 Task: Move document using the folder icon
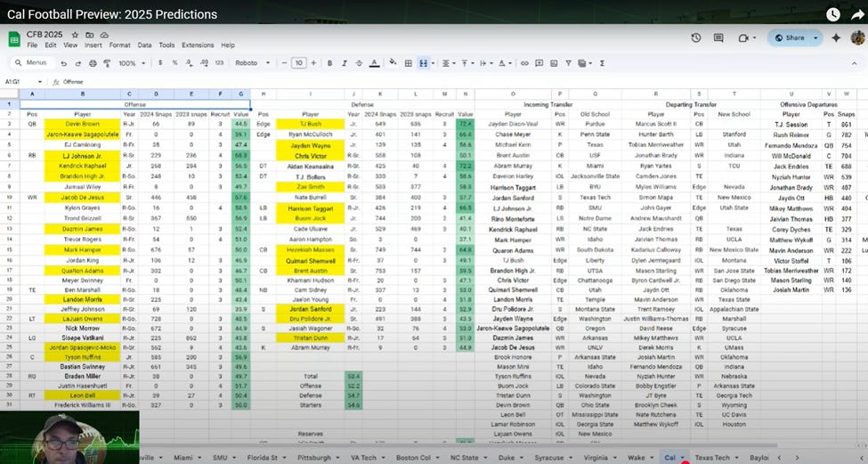click(x=90, y=35)
